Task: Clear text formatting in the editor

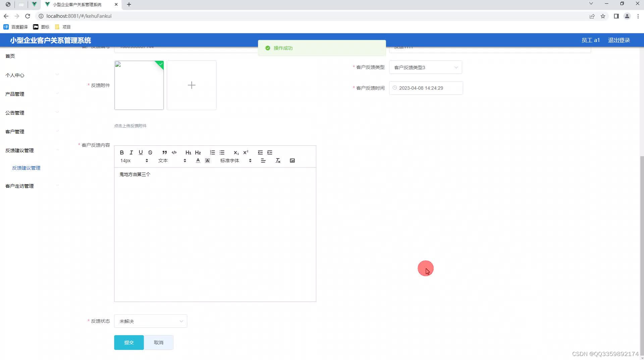Action: point(278,161)
